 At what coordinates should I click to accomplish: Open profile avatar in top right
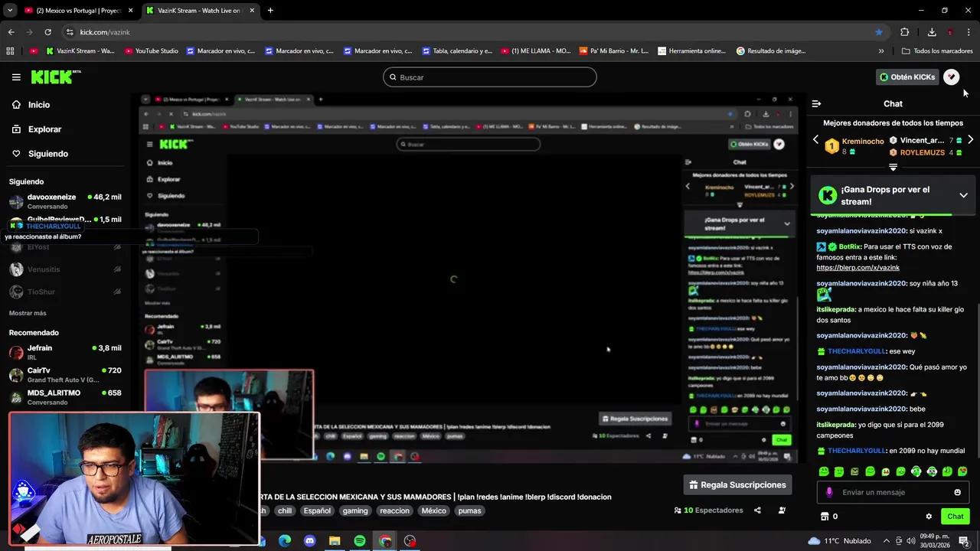[951, 77]
